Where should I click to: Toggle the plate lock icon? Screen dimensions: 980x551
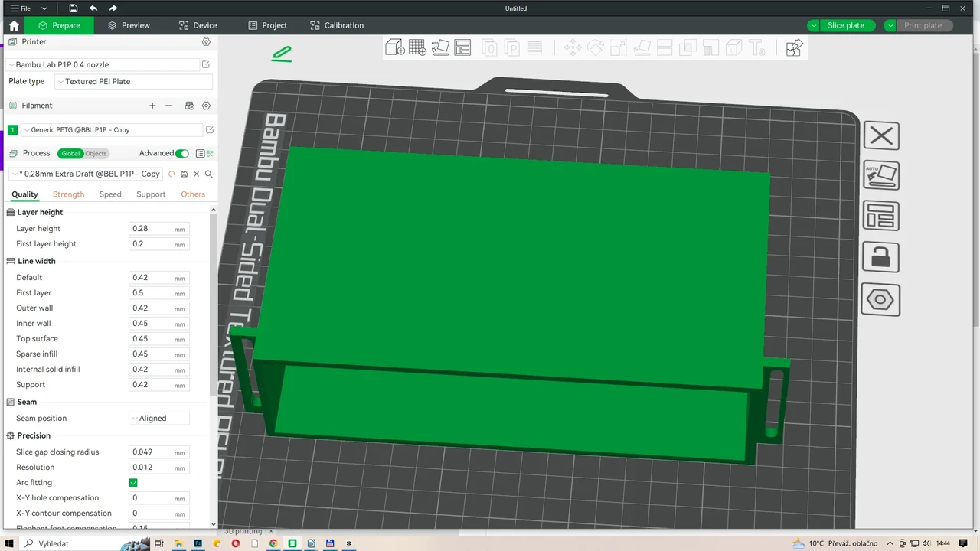pos(881,257)
